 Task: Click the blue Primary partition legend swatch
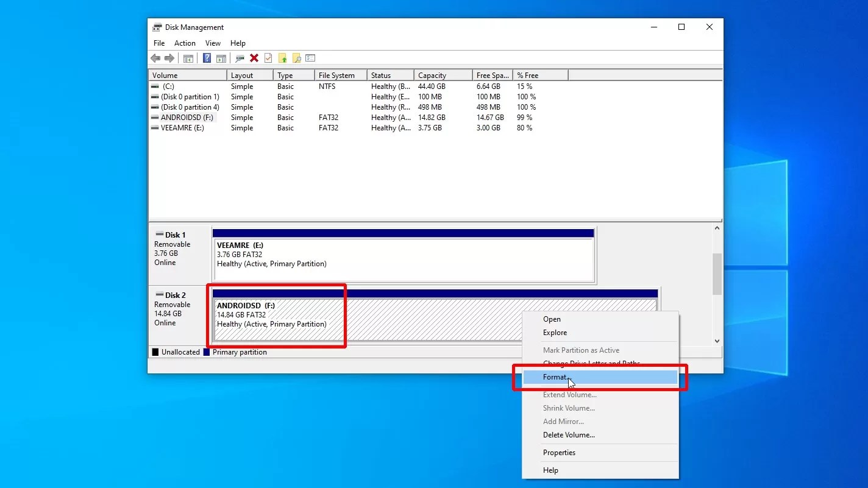tap(205, 352)
